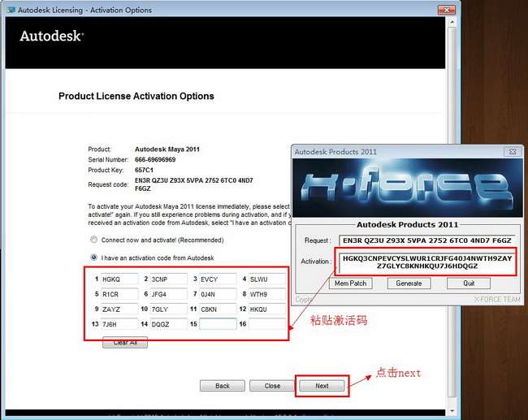
Task: Click 'Product License Activation Options' heading
Action: [136, 96]
